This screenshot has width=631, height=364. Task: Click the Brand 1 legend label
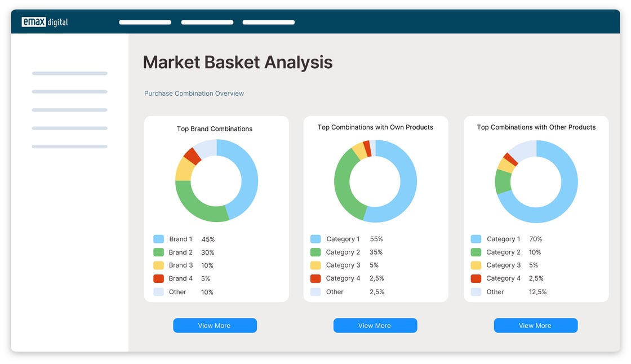pyautogui.click(x=181, y=239)
